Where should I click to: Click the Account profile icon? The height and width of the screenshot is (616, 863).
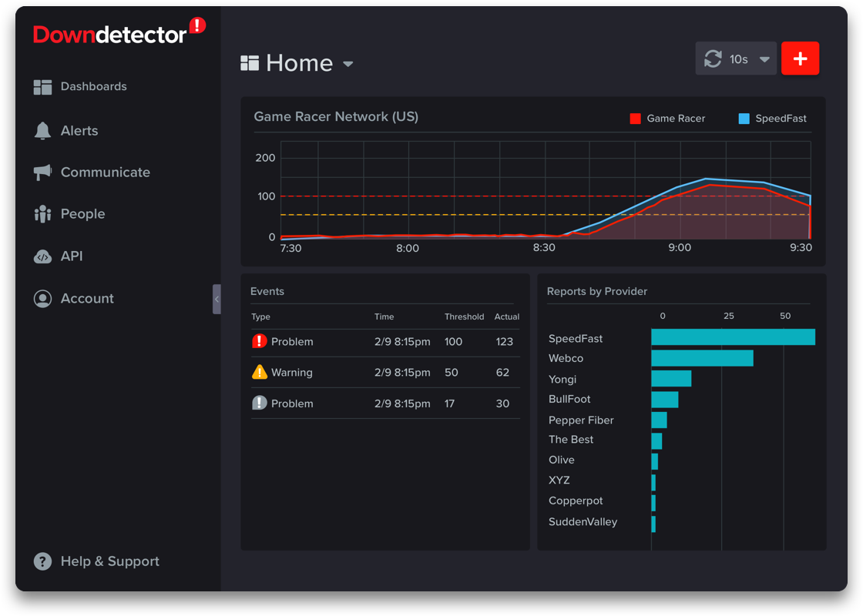[x=42, y=299]
